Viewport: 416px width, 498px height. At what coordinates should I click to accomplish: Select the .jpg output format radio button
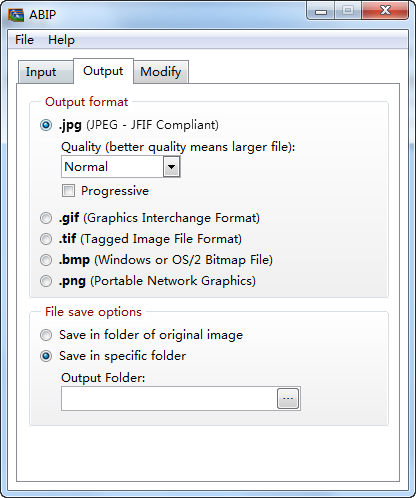pos(46,125)
